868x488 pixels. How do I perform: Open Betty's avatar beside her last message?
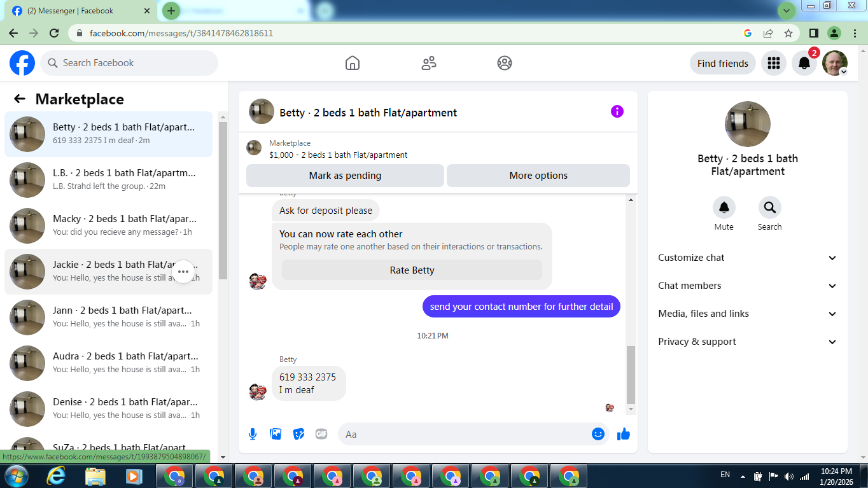click(x=258, y=391)
